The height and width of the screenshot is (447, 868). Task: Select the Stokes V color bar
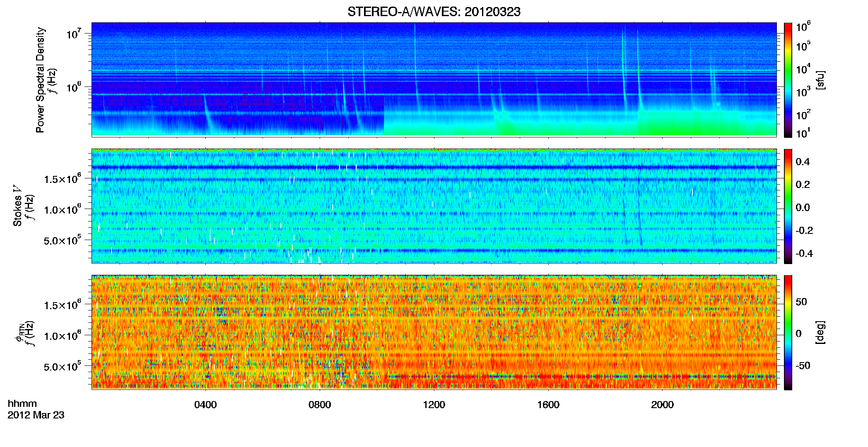(788, 206)
